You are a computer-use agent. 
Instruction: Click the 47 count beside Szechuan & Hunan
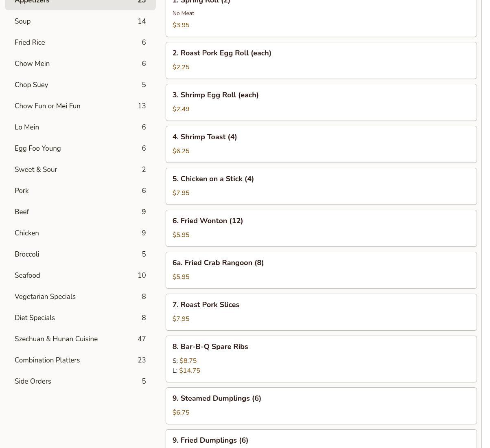[142, 339]
